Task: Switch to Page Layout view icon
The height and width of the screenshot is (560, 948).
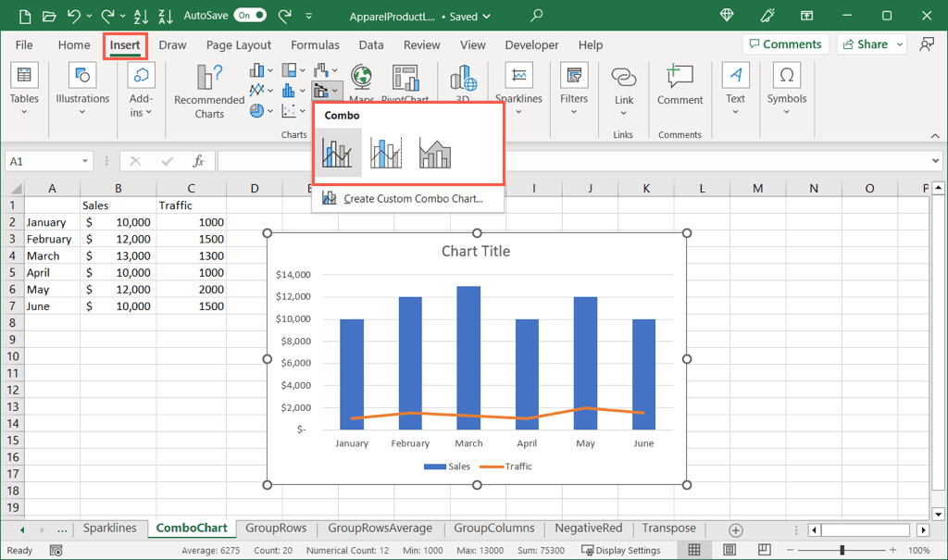Action: (730, 549)
